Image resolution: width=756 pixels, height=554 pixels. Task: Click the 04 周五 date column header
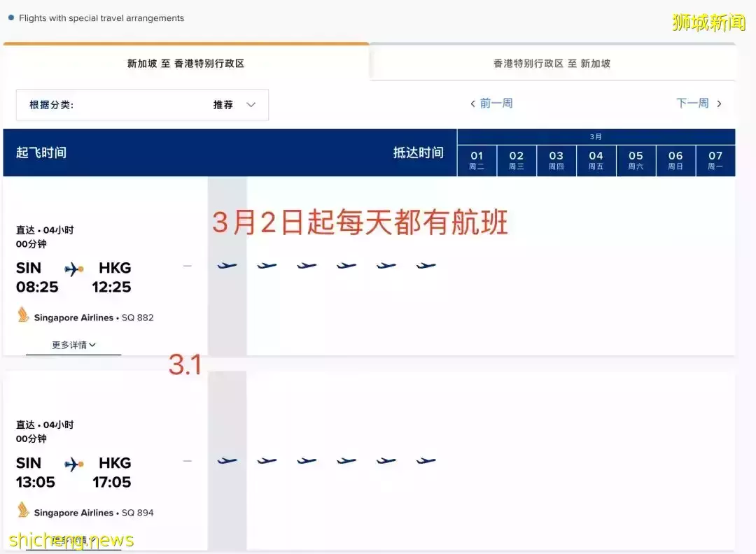click(596, 160)
